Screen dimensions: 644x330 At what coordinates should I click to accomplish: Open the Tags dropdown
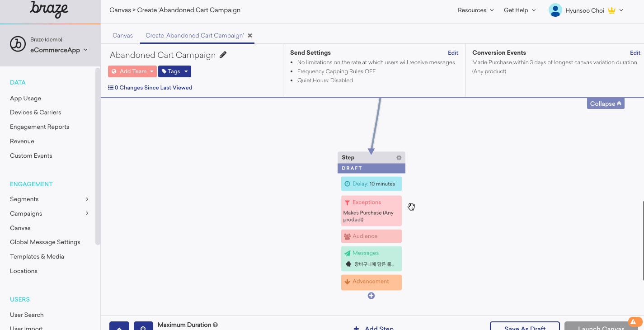coord(174,71)
